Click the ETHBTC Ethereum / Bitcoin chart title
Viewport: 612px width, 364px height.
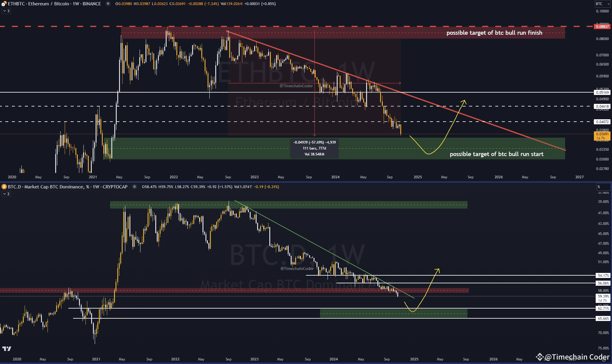point(54,4)
